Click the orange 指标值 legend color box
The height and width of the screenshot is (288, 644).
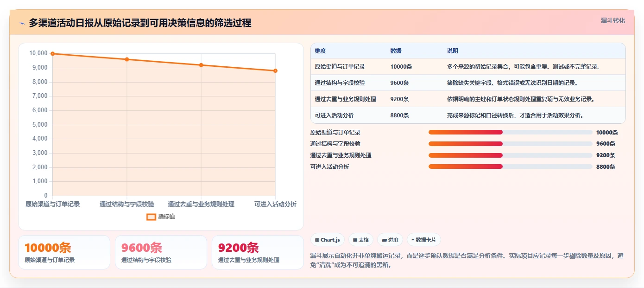pyautogui.click(x=151, y=217)
